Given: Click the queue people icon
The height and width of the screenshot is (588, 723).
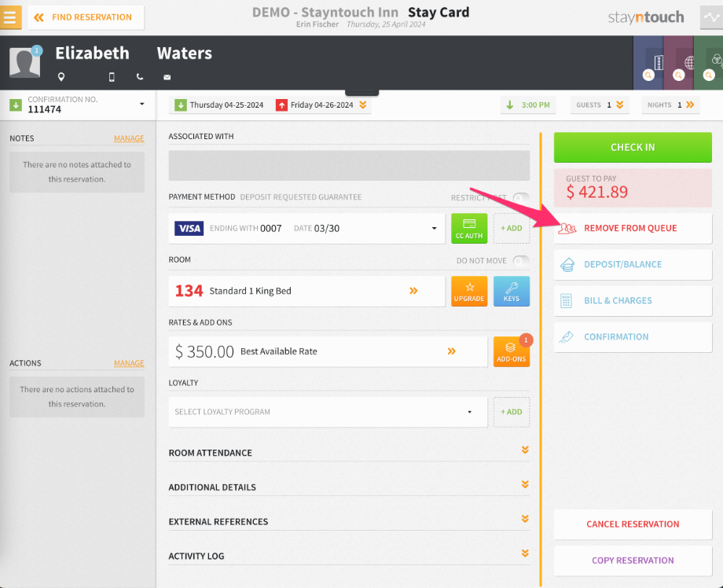Looking at the screenshot, I should tap(567, 228).
